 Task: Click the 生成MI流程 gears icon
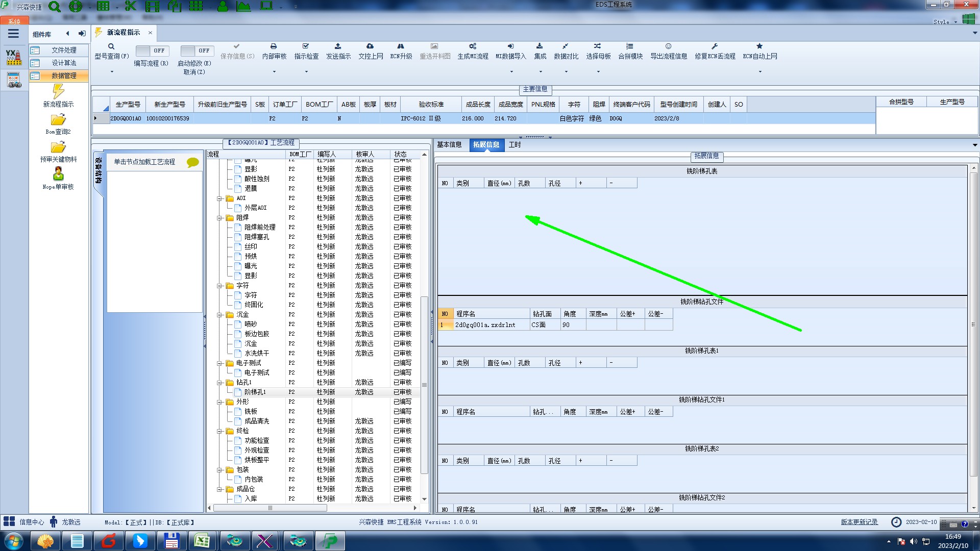(473, 46)
